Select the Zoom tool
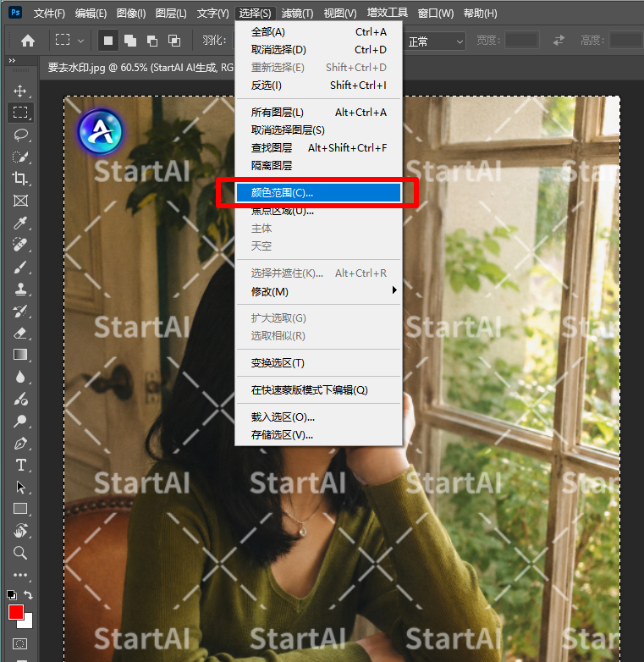Screen dimensions: 644x662 coord(20,553)
